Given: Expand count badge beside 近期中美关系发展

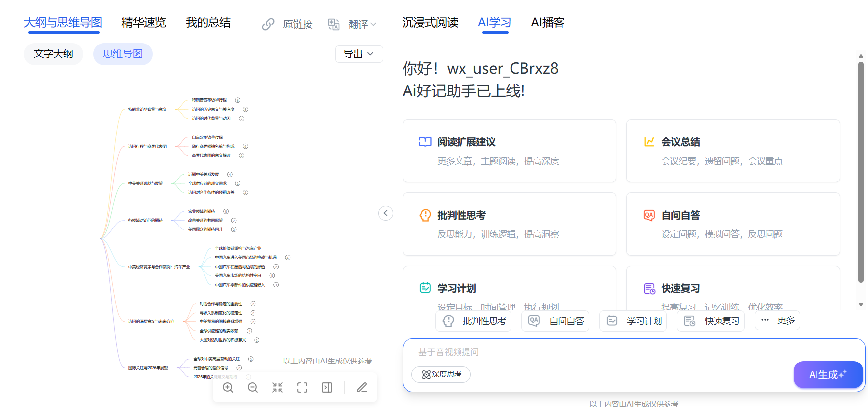Looking at the screenshot, I should (230, 174).
